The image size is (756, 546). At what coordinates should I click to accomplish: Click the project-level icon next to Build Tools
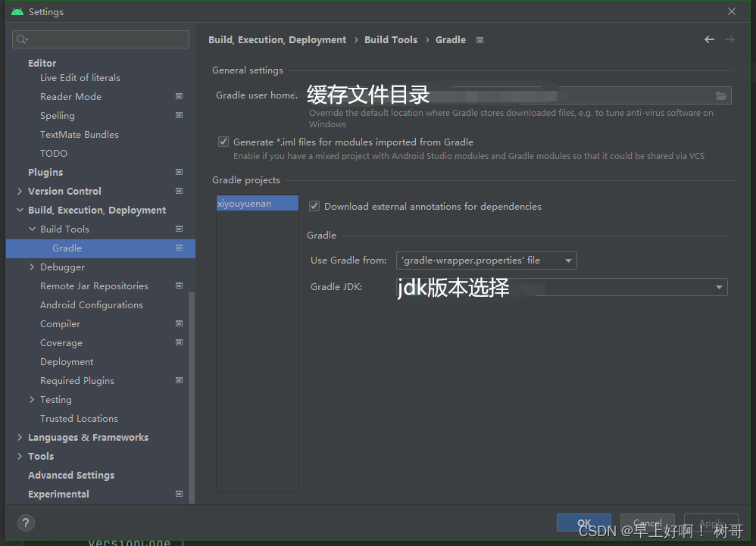click(179, 229)
